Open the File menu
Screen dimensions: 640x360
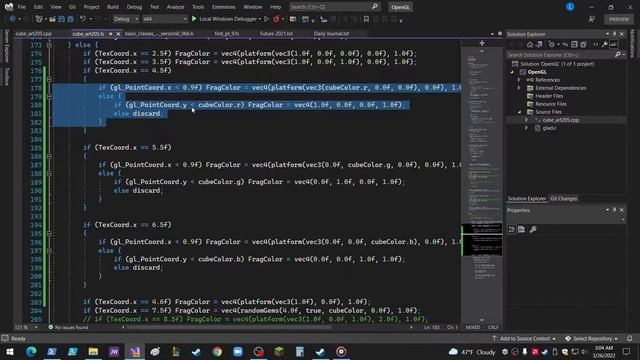tap(22, 7)
